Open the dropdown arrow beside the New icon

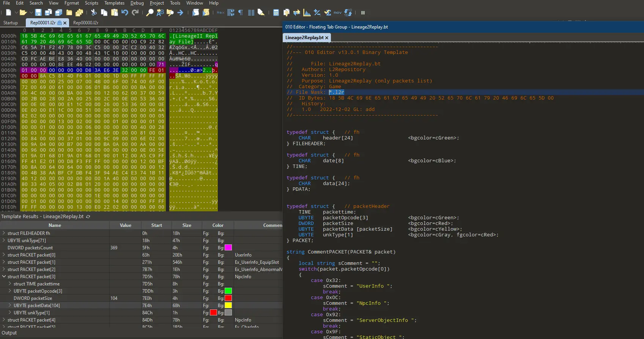point(16,13)
